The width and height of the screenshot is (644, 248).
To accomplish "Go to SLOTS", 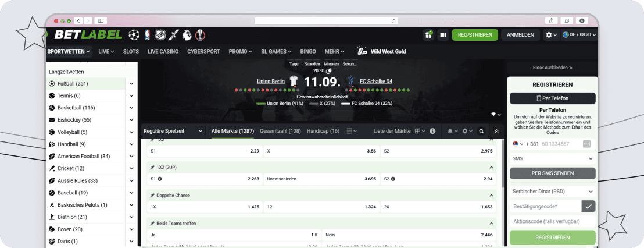I will tap(131, 51).
